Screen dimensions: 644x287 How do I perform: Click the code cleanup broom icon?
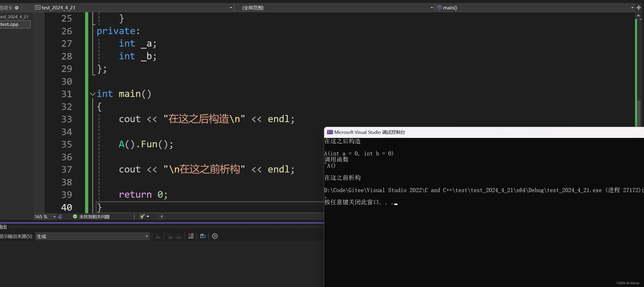click(142, 217)
